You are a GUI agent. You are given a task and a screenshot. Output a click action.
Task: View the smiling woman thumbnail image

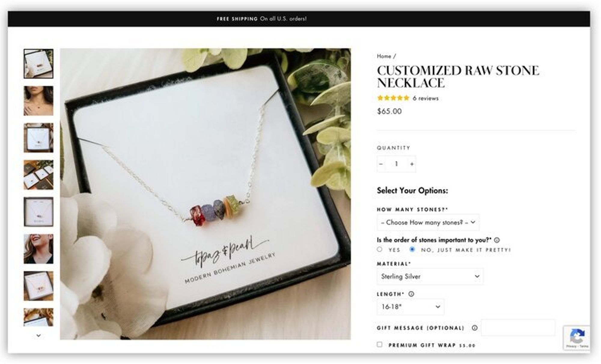pyautogui.click(x=38, y=249)
